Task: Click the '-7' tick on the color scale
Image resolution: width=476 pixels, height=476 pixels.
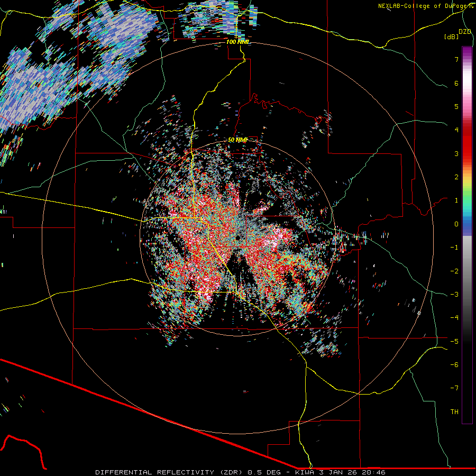Action: [x=454, y=388]
